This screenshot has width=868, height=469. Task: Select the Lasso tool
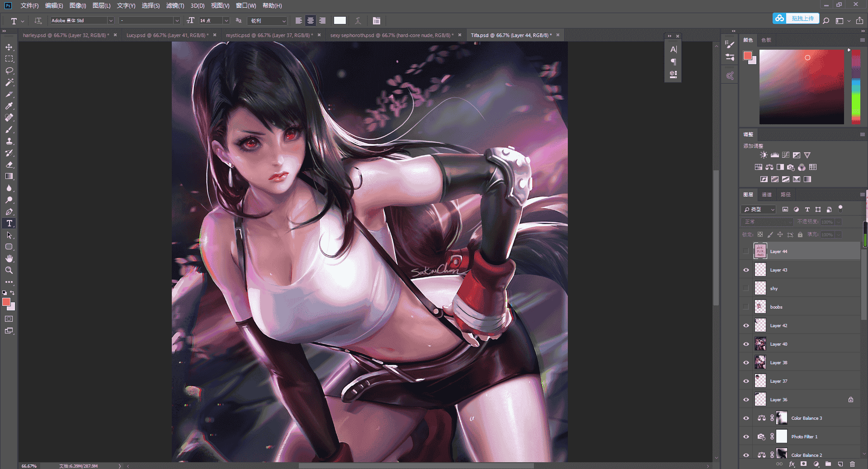click(x=9, y=70)
